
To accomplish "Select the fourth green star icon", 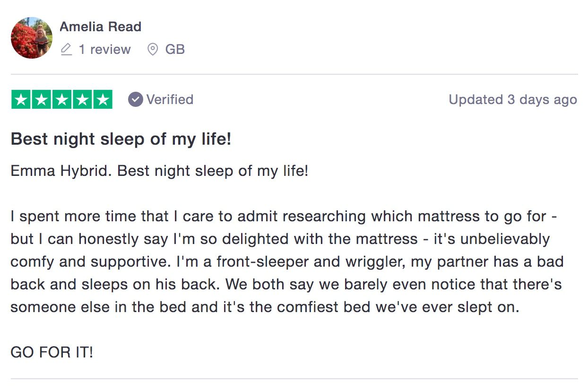I will coord(82,99).
